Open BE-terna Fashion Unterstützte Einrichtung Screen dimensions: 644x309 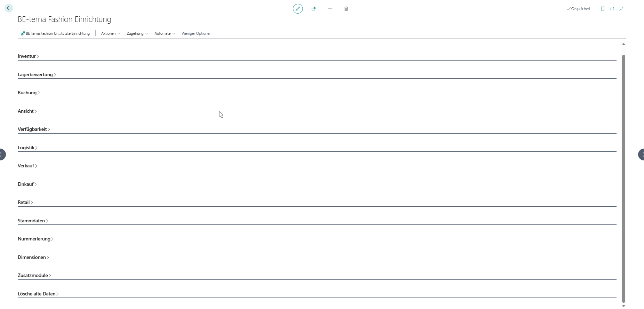click(x=55, y=33)
